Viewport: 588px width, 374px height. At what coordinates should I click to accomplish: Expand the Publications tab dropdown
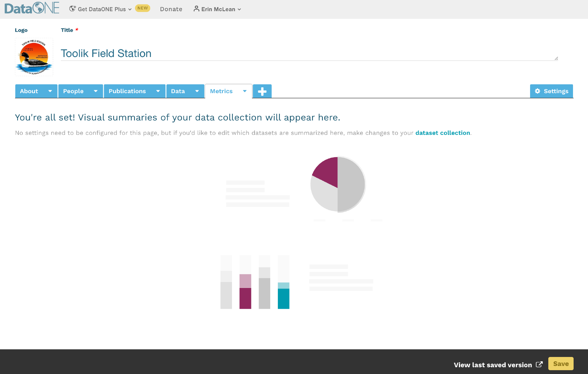tap(158, 91)
